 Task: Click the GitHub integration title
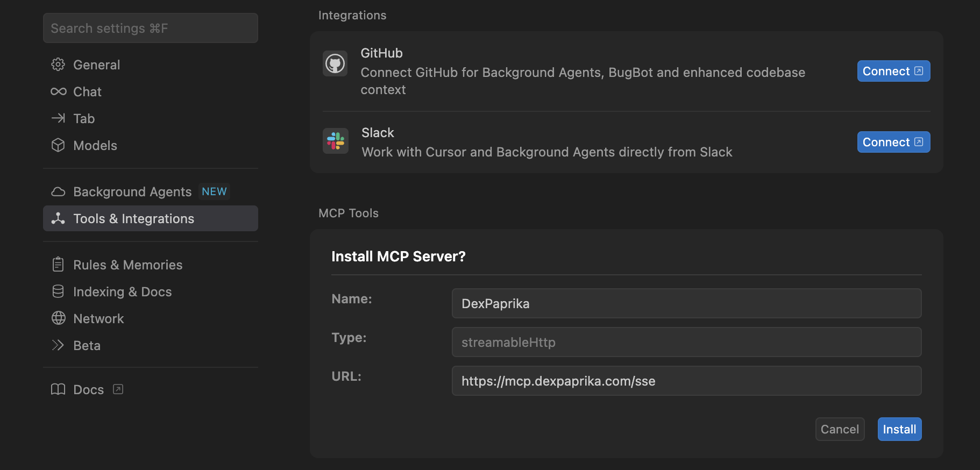[x=381, y=53]
